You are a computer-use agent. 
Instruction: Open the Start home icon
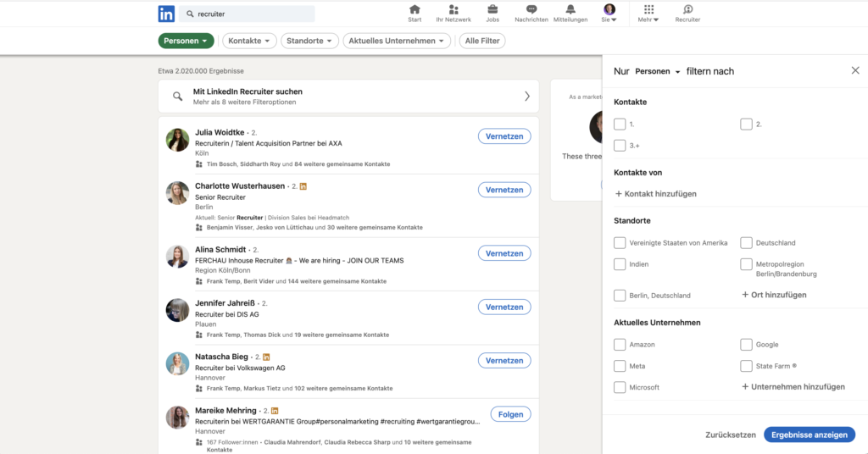coord(415,10)
